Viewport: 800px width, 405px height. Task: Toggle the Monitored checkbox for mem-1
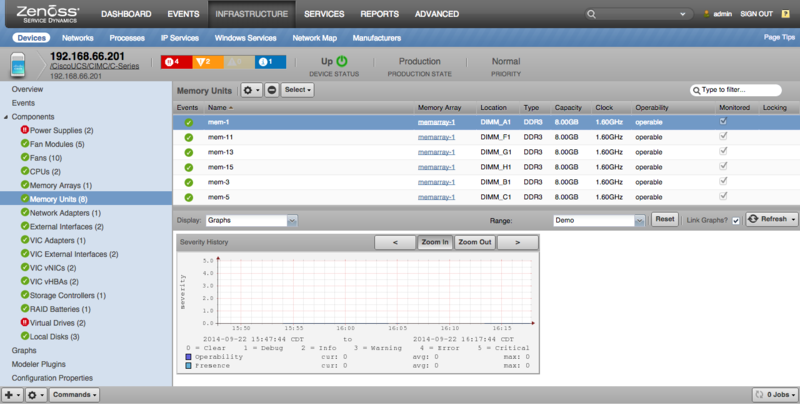pos(723,121)
